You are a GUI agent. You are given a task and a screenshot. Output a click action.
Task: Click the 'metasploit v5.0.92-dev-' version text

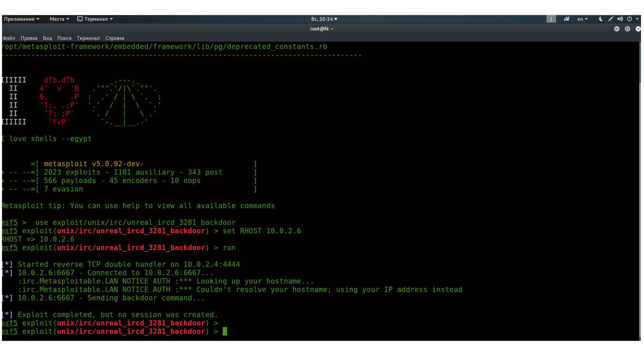pyautogui.click(x=94, y=164)
